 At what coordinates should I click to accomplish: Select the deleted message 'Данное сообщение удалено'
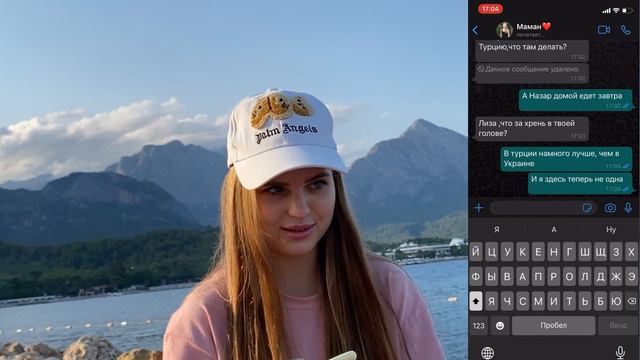coord(532,73)
